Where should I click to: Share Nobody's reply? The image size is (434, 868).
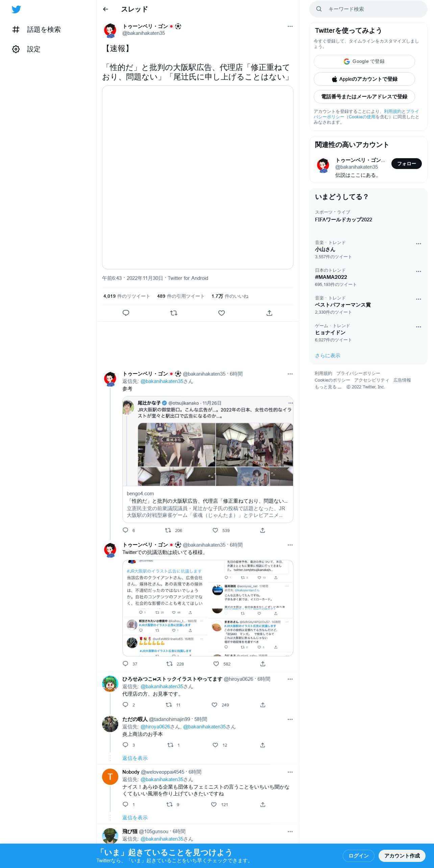(x=263, y=804)
